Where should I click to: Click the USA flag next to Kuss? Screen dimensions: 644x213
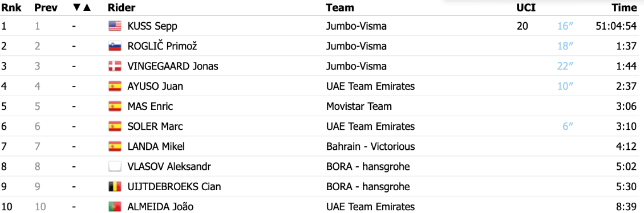click(x=115, y=26)
